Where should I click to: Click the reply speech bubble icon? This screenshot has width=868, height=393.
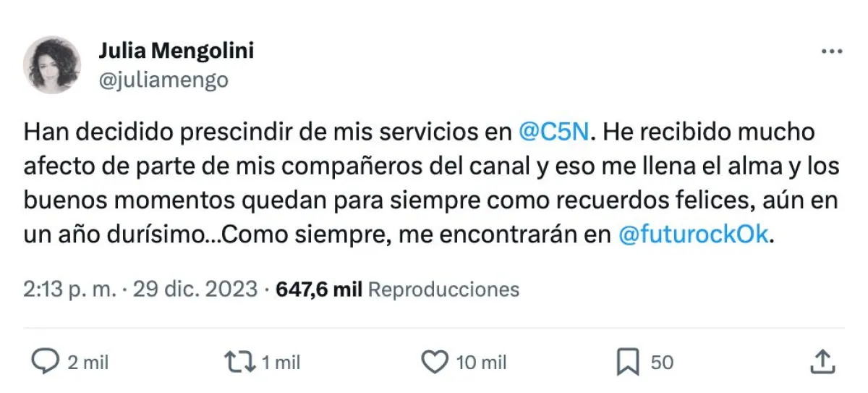(x=47, y=362)
